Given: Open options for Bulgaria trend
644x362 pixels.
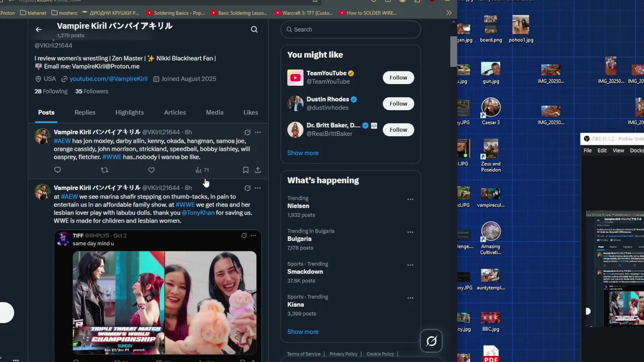Looking at the screenshot, I should [x=410, y=232].
